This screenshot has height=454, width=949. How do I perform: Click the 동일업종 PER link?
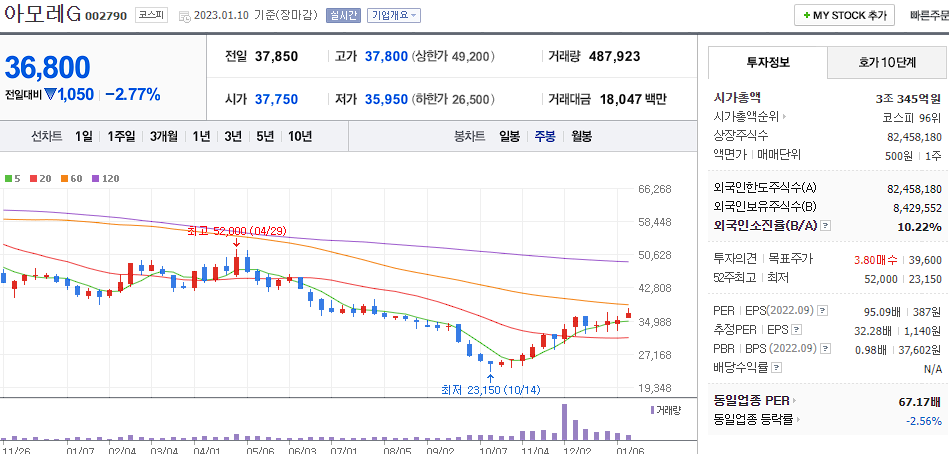pos(752,401)
